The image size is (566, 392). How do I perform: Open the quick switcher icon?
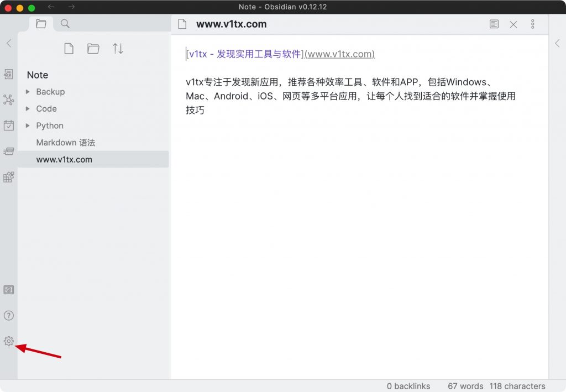9,74
